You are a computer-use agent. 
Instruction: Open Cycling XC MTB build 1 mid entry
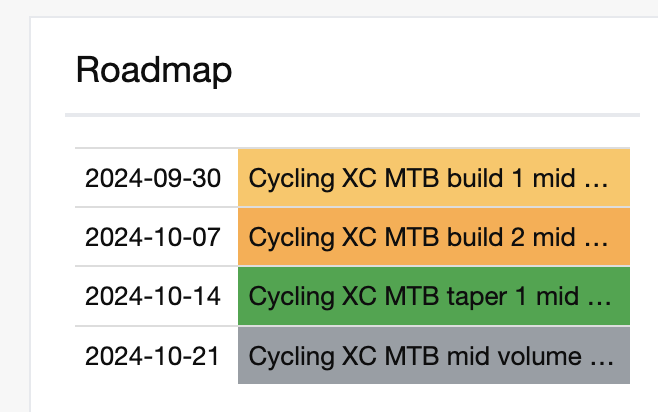coord(434,178)
